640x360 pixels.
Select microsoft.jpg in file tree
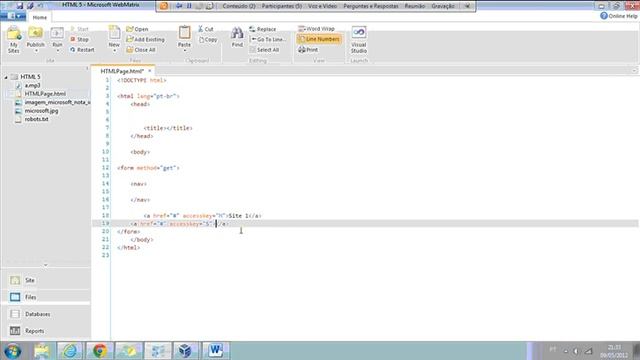[41, 111]
